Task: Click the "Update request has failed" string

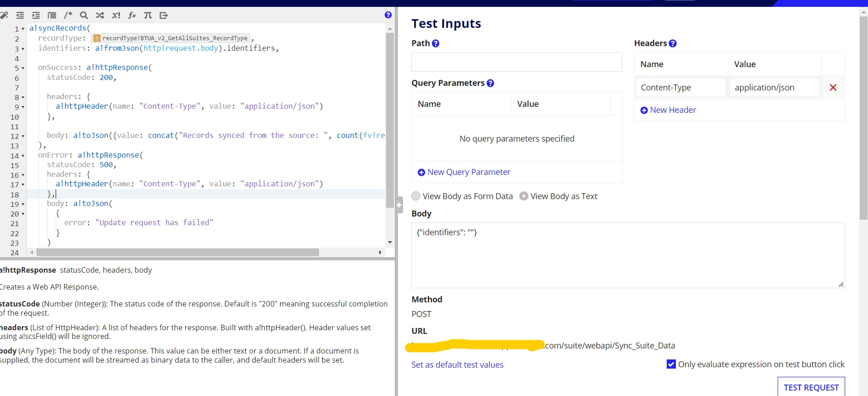Action: tap(154, 223)
